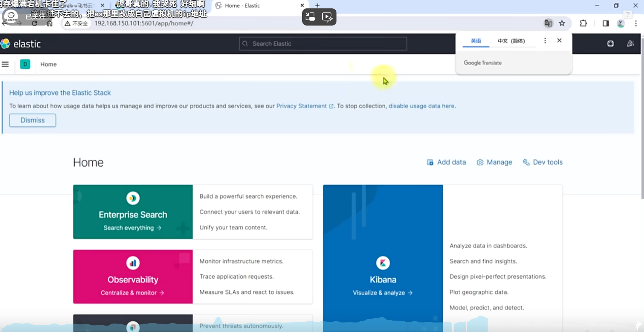Close the Google Translate popup
Screen dimensions: 644x332
(x=559, y=40)
